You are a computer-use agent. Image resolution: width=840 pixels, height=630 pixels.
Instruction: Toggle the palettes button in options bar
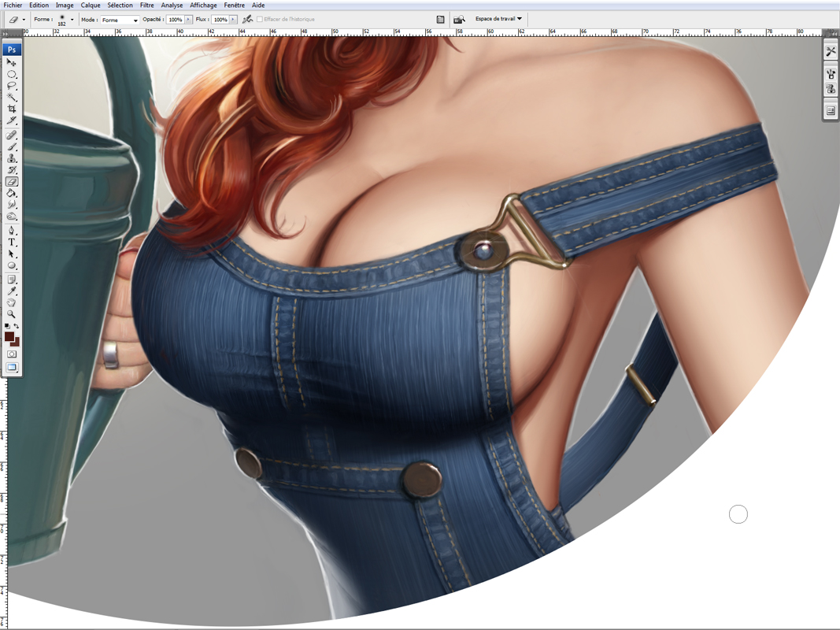[x=440, y=19]
